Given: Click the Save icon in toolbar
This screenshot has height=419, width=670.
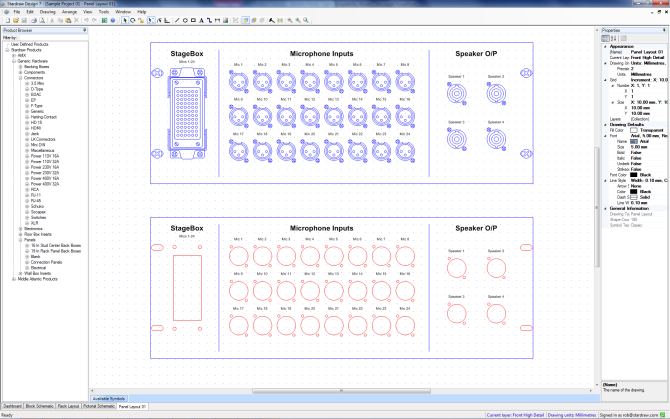Looking at the screenshot, I should tap(24, 20).
